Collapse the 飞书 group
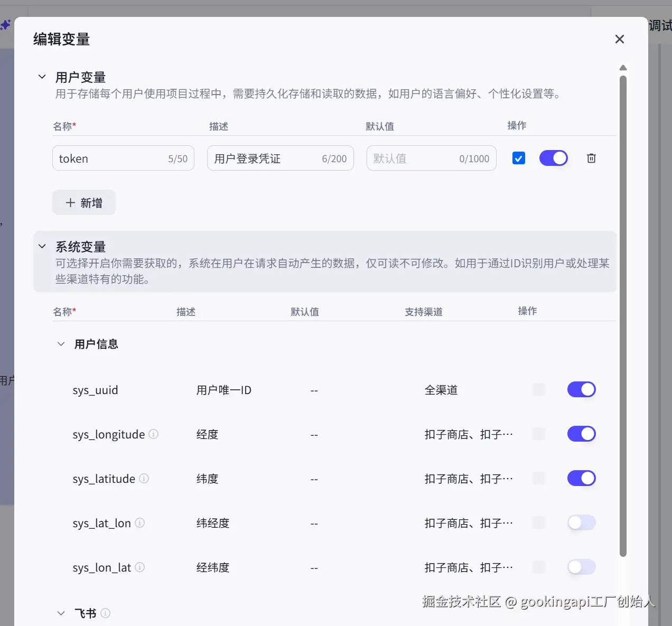The height and width of the screenshot is (626, 672). point(61,613)
